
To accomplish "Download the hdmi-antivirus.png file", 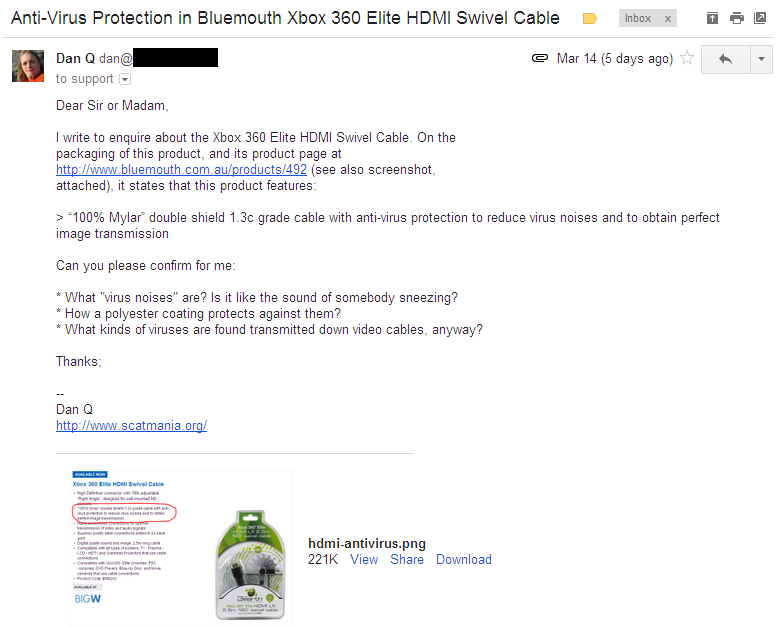I will pos(463,559).
